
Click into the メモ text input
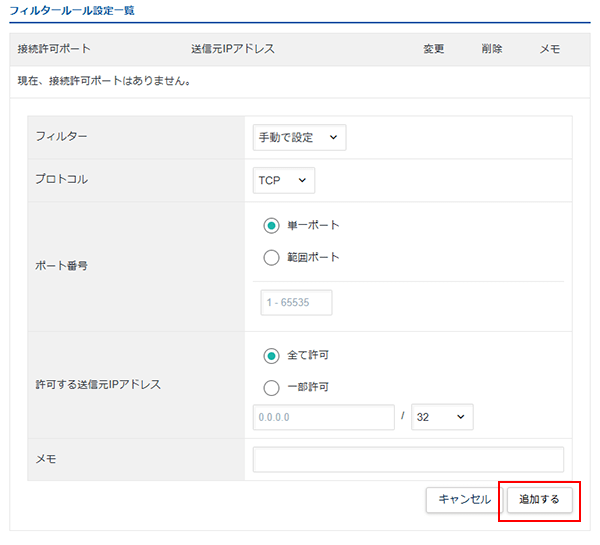coord(408,459)
